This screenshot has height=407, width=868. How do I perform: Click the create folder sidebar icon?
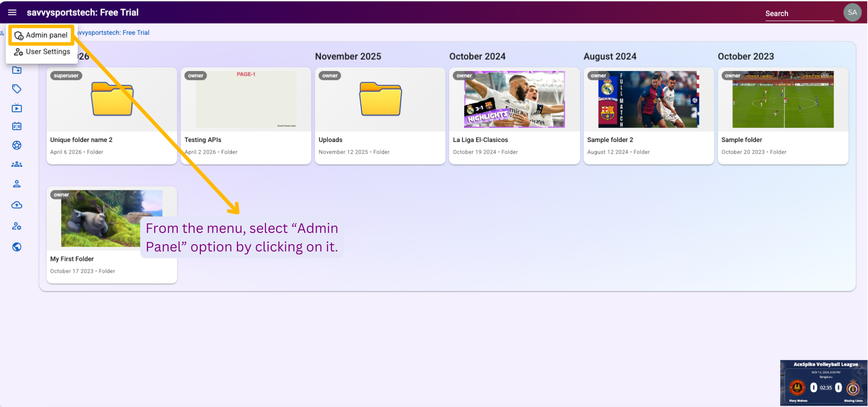[x=17, y=70]
